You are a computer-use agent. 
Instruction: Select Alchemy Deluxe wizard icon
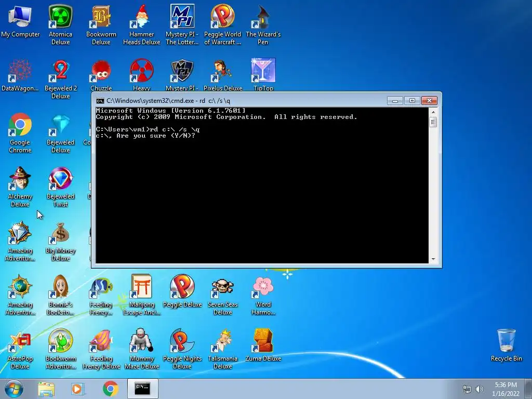[20, 187]
